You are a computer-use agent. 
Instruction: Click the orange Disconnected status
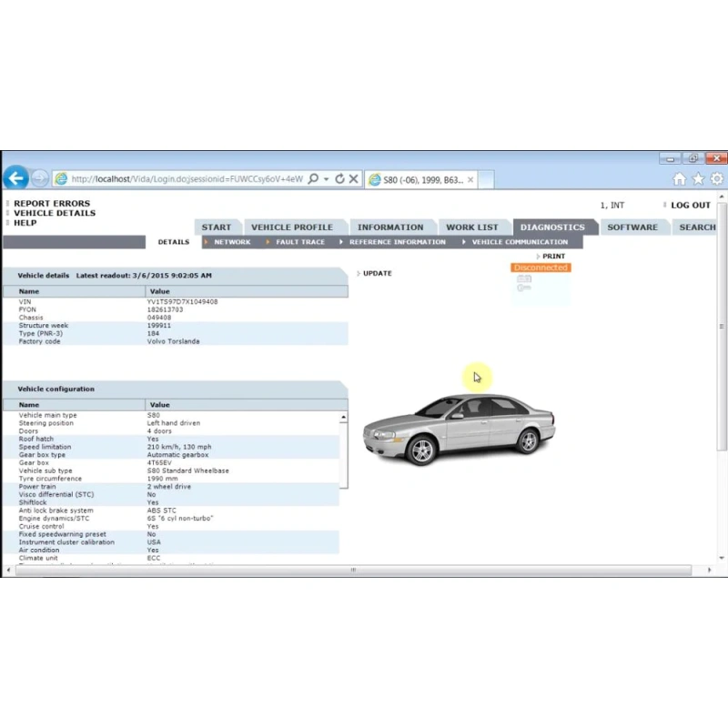[541, 268]
